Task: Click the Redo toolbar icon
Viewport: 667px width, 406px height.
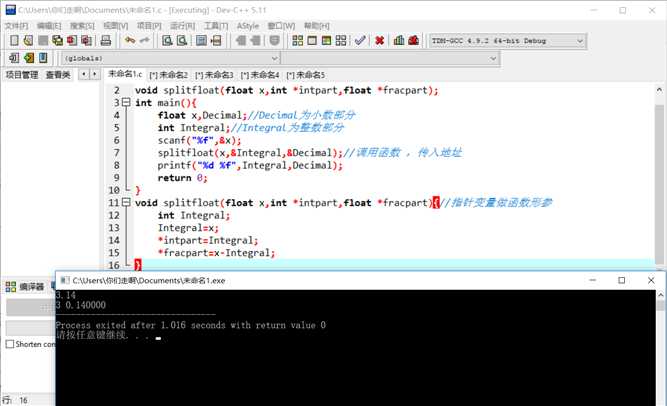Action: coord(145,40)
